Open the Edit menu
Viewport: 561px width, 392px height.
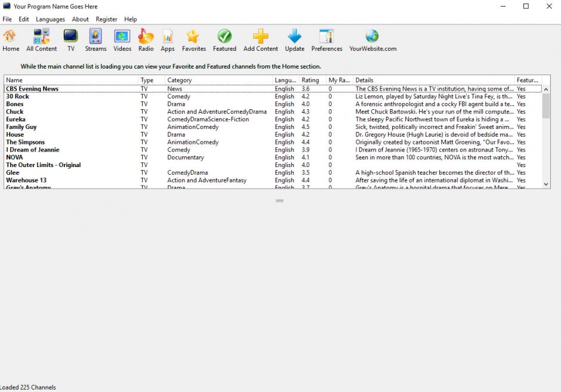(24, 19)
